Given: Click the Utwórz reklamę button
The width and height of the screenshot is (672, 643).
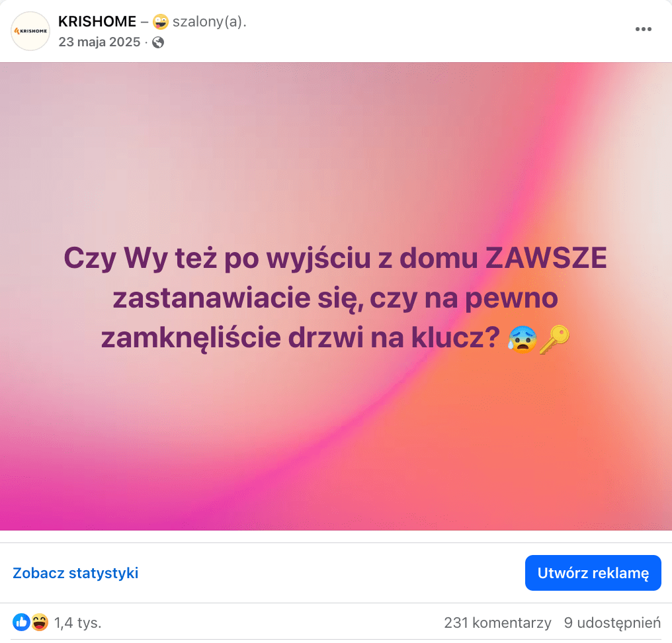Looking at the screenshot, I should (x=593, y=573).
